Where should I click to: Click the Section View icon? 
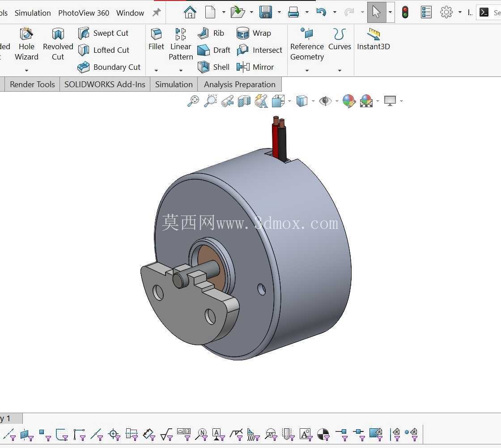click(244, 101)
